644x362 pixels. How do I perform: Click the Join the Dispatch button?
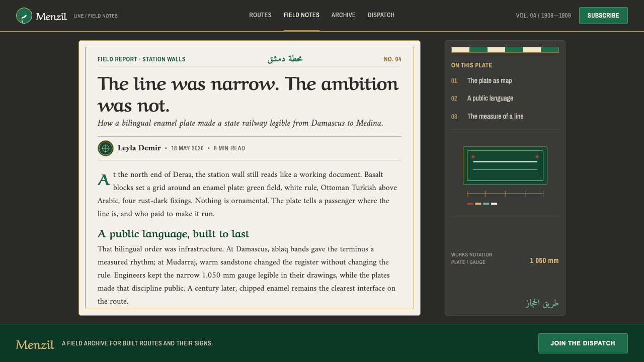pyautogui.click(x=583, y=343)
